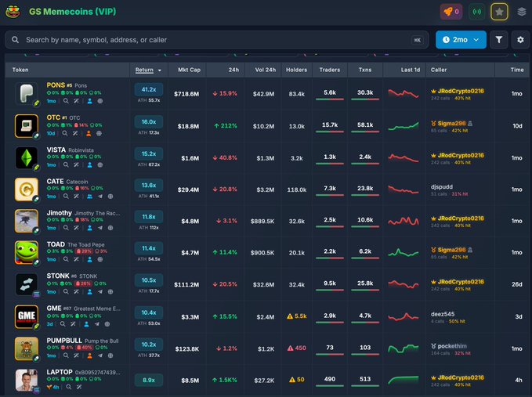Open the website globe in PONS row
The width and height of the screenshot is (532, 397).
coord(100,101)
